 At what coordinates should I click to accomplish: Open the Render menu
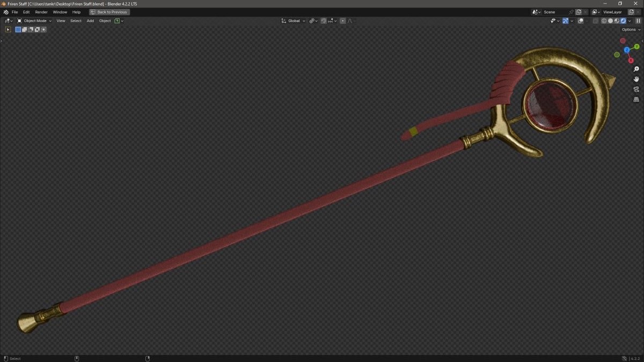[41, 12]
